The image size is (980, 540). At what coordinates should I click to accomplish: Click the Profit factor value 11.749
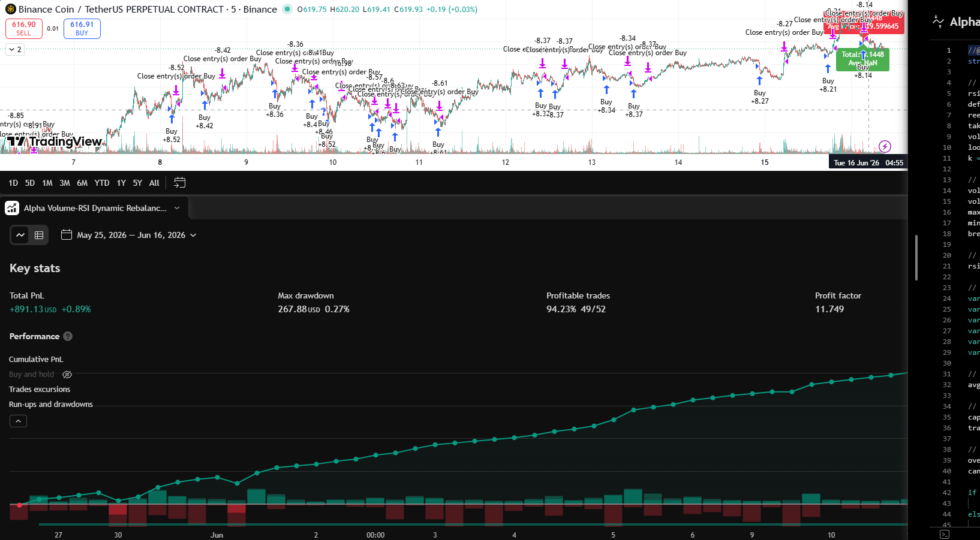829,309
